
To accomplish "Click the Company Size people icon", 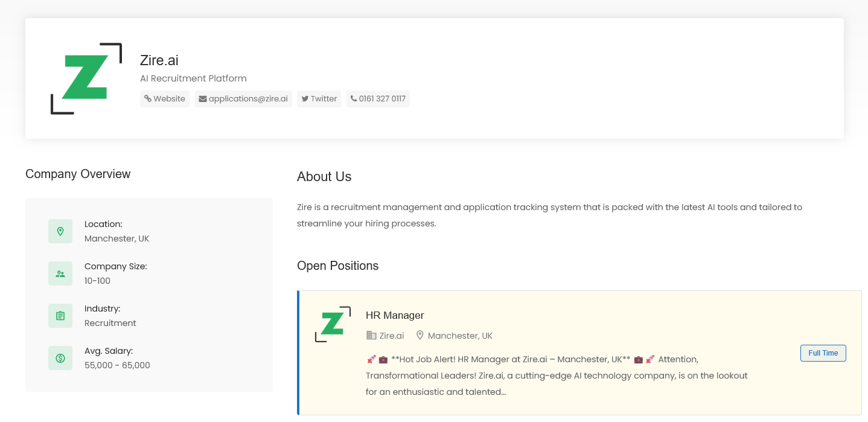I will pyautogui.click(x=60, y=273).
